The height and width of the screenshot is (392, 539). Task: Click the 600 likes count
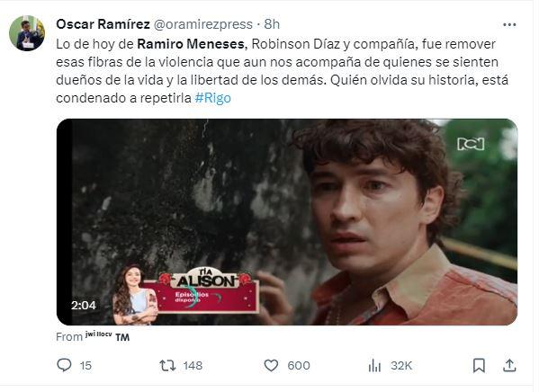click(x=299, y=366)
